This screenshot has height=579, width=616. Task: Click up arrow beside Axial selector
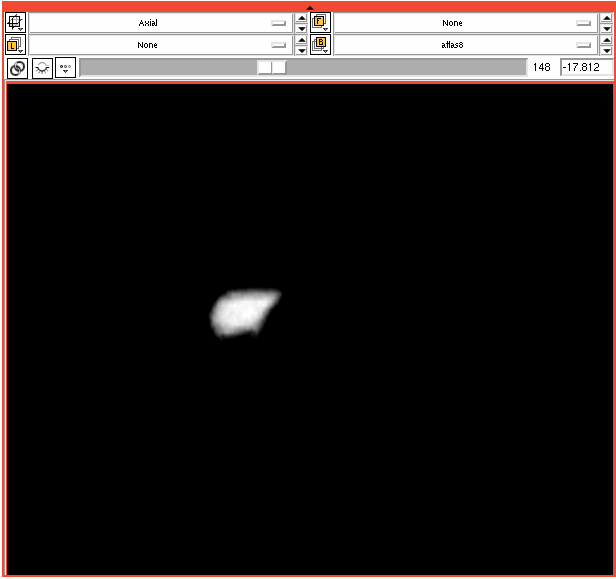tap(301, 18)
